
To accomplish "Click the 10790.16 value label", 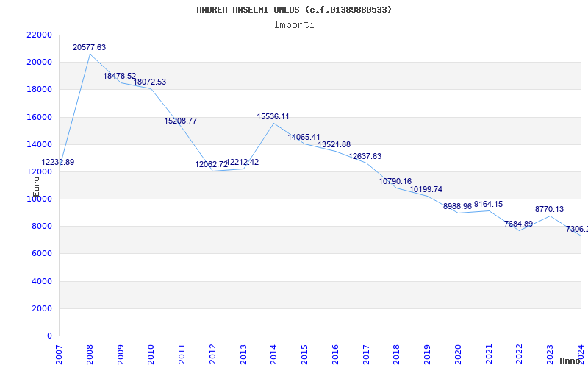I will pos(395,181).
